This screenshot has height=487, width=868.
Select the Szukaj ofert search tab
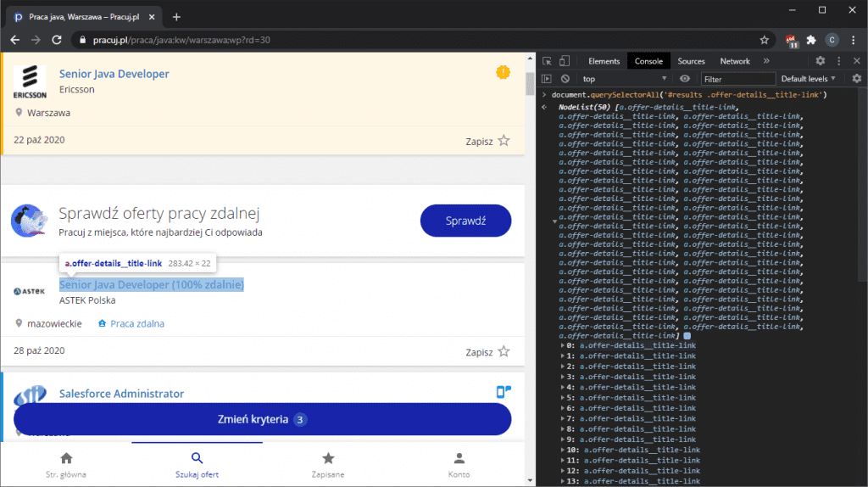pyautogui.click(x=197, y=465)
